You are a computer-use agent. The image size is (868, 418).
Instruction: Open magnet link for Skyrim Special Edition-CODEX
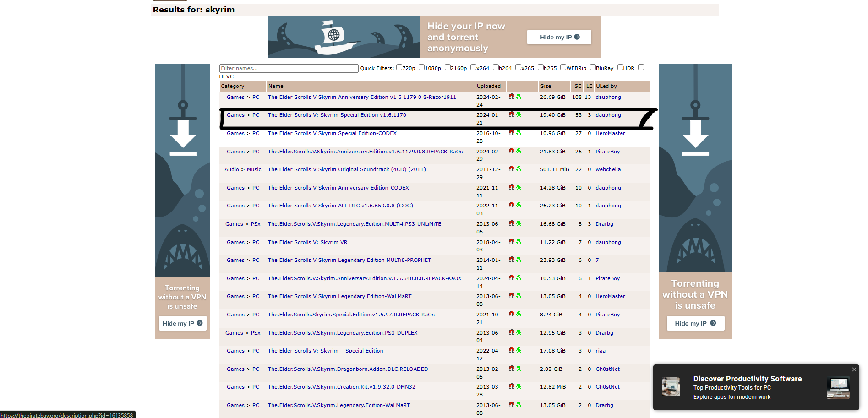tap(512, 133)
